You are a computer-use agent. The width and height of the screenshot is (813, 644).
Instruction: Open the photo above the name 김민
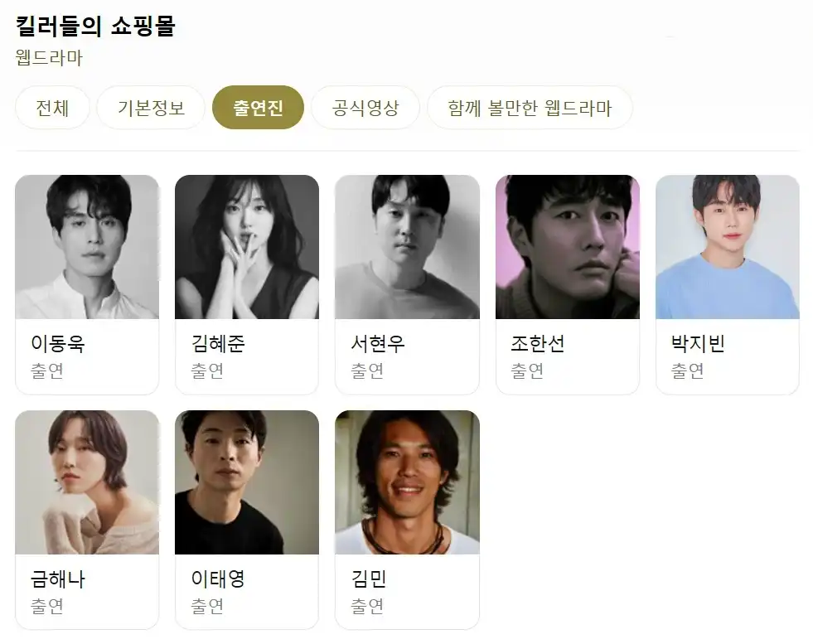coord(407,482)
